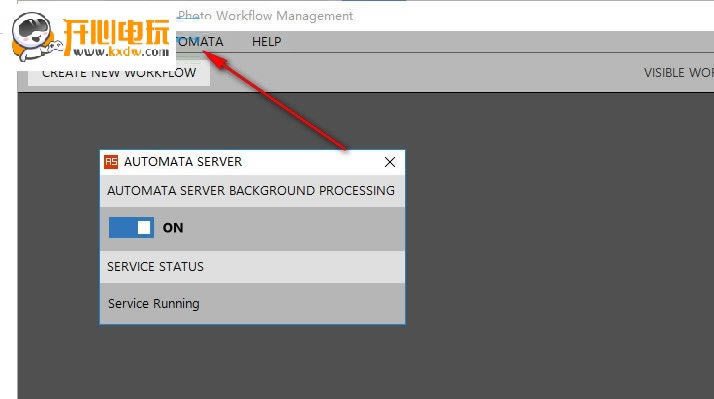Viewport: 714px width, 399px height.
Task: Open the HELP menu
Action: pyautogui.click(x=266, y=42)
